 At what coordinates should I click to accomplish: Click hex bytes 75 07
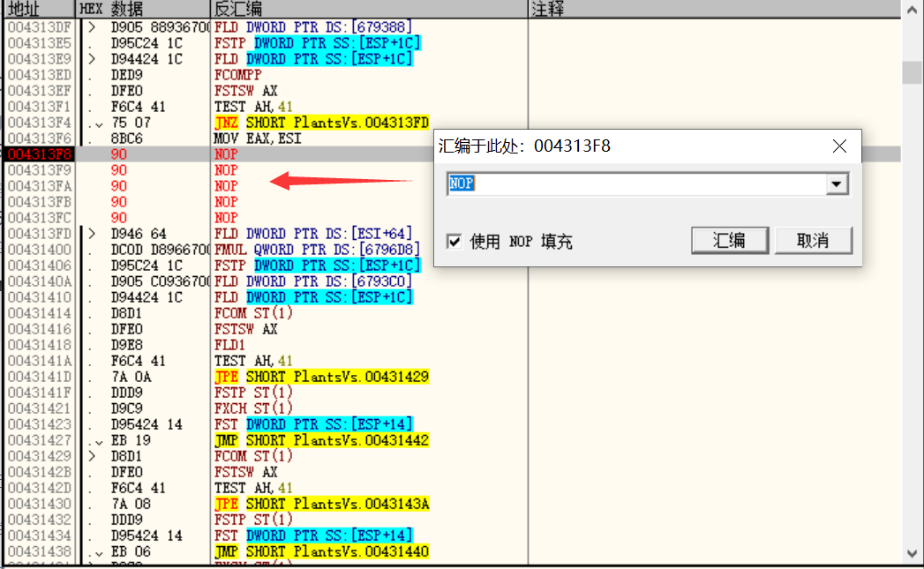(x=131, y=123)
